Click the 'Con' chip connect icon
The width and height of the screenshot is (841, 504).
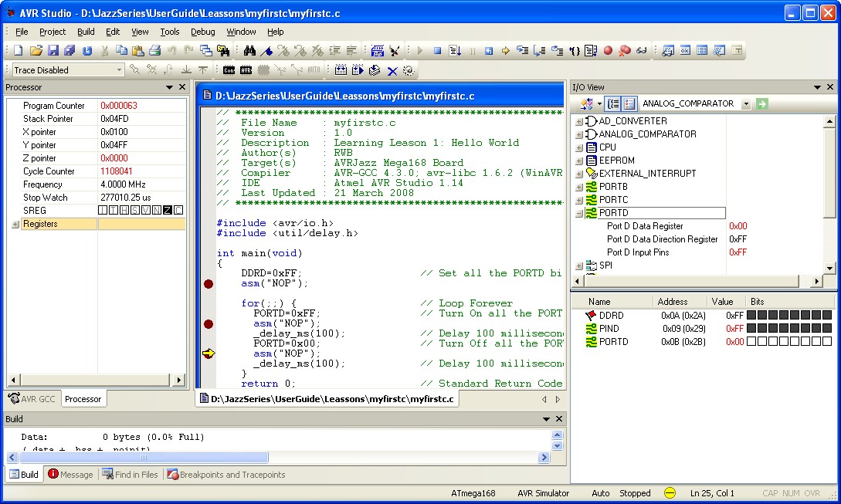(x=229, y=69)
